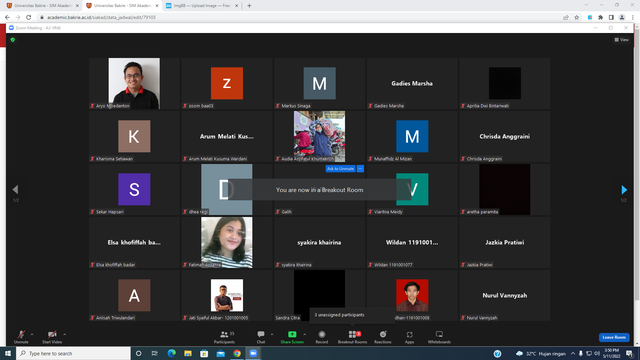The height and width of the screenshot is (360, 640).
Task: Open more options dots on Galih's tile
Action: [360, 169]
